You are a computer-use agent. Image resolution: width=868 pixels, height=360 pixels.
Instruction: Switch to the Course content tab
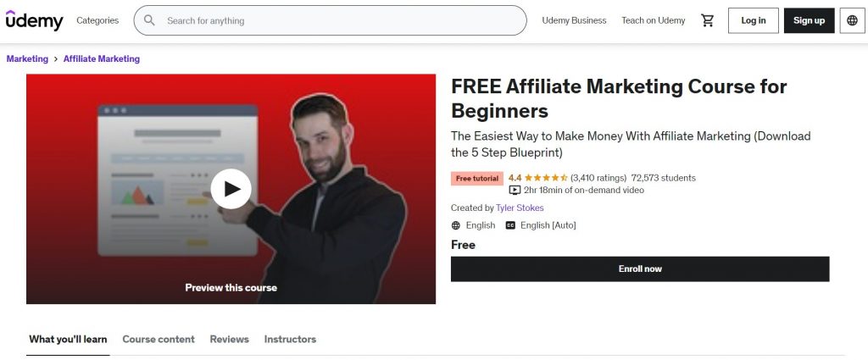click(x=159, y=339)
